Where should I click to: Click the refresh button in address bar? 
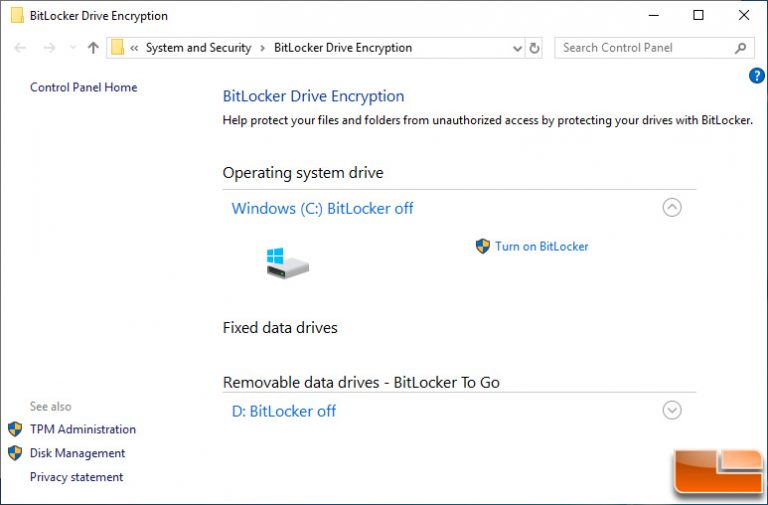coord(534,48)
